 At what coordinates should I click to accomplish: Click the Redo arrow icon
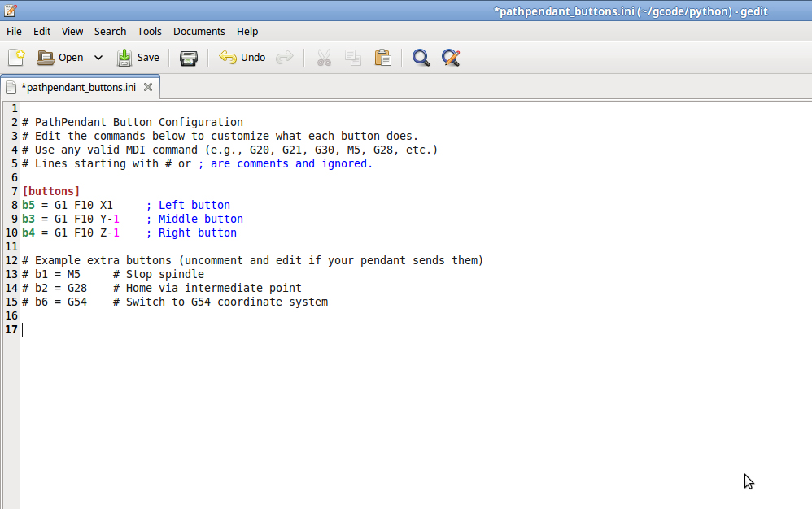pos(284,58)
